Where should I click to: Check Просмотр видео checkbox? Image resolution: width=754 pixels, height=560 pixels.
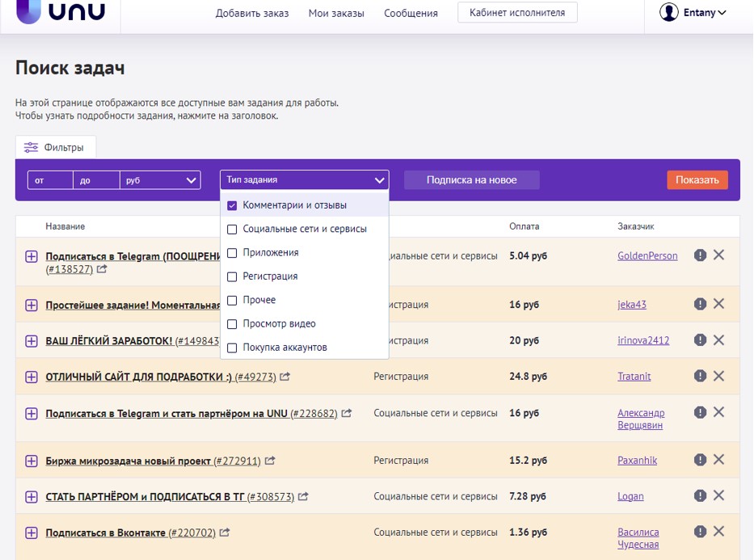[232, 324]
